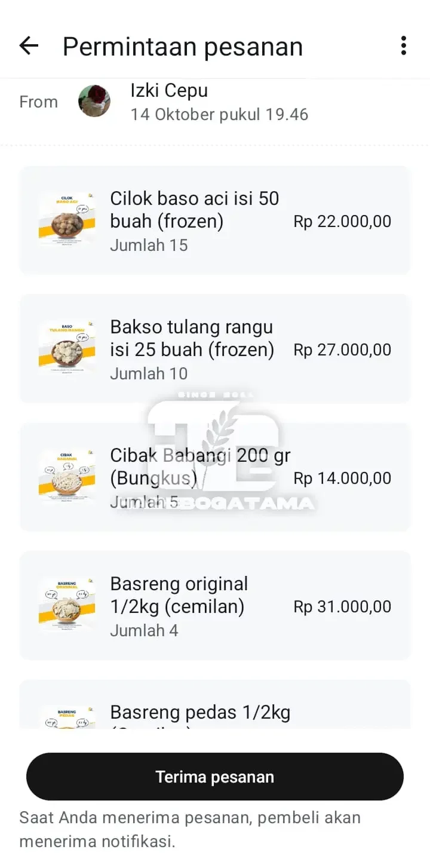Viewport: 430px width, 868px height.
Task: Tap the Rp 27.000,00 price
Action: click(x=342, y=350)
